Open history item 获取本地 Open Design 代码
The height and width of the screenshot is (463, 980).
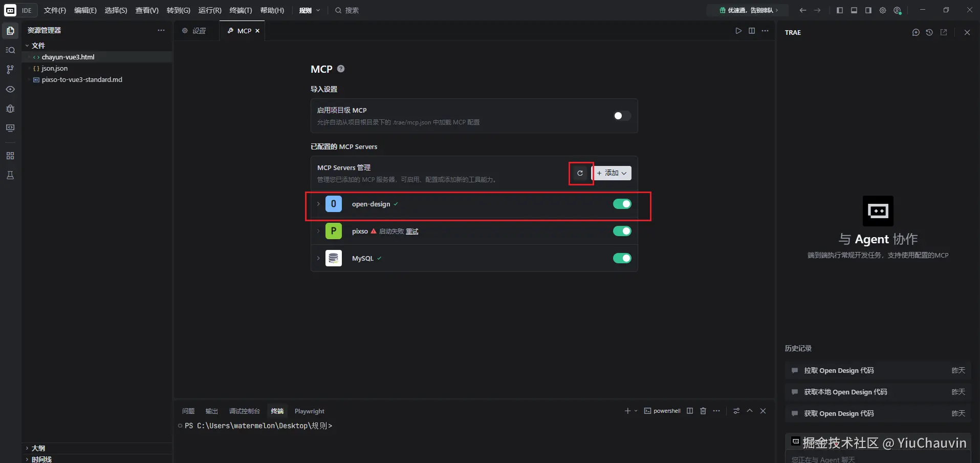878,392
